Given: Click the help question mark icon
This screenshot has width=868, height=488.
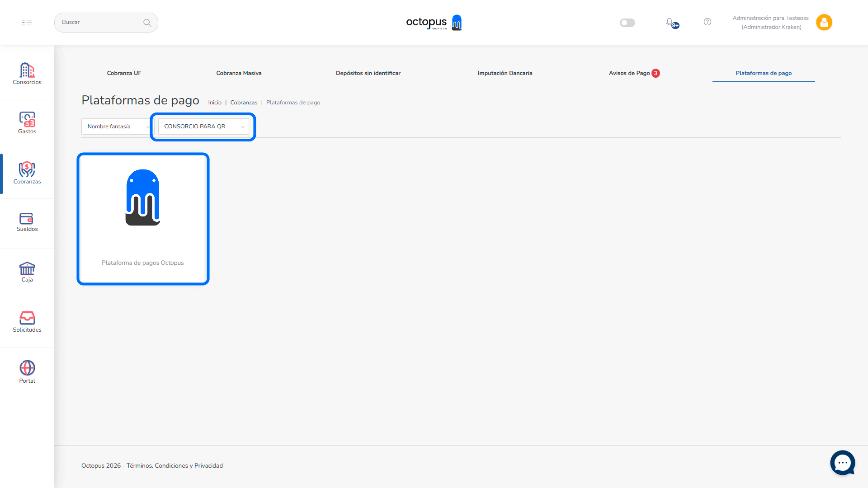Looking at the screenshot, I should tap(708, 22).
